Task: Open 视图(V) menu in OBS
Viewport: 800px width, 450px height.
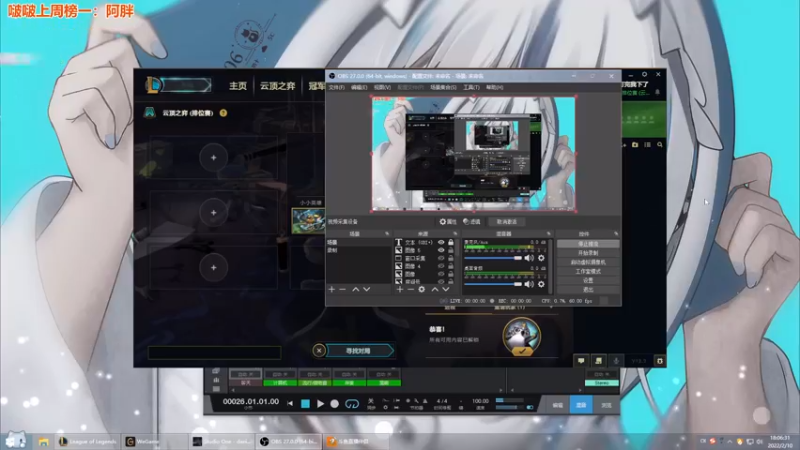Action: point(382,87)
